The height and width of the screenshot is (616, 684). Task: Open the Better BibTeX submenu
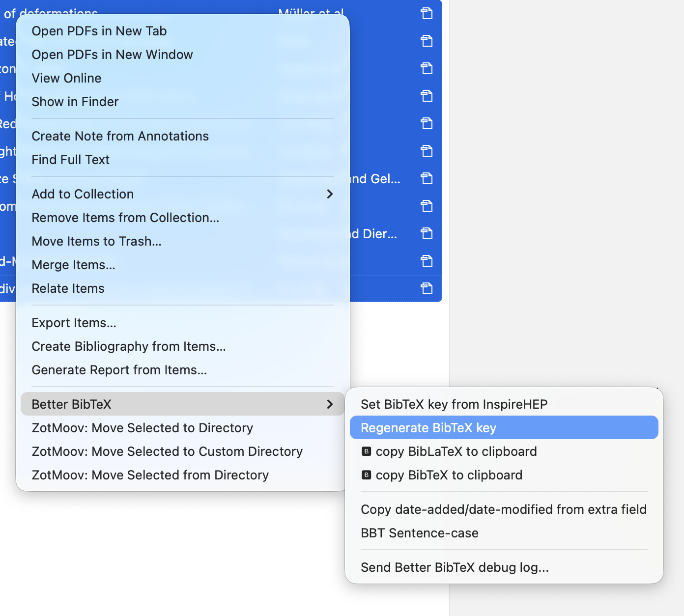pyautogui.click(x=182, y=404)
